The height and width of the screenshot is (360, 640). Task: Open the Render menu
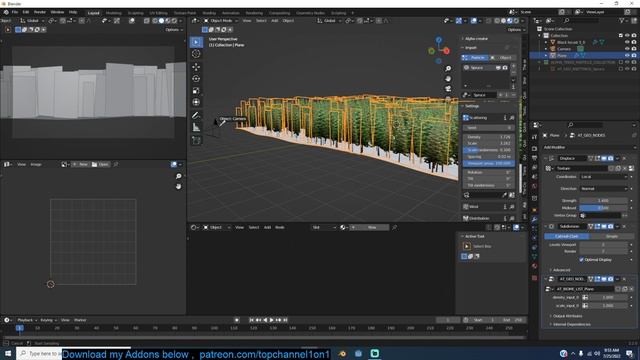pos(40,12)
